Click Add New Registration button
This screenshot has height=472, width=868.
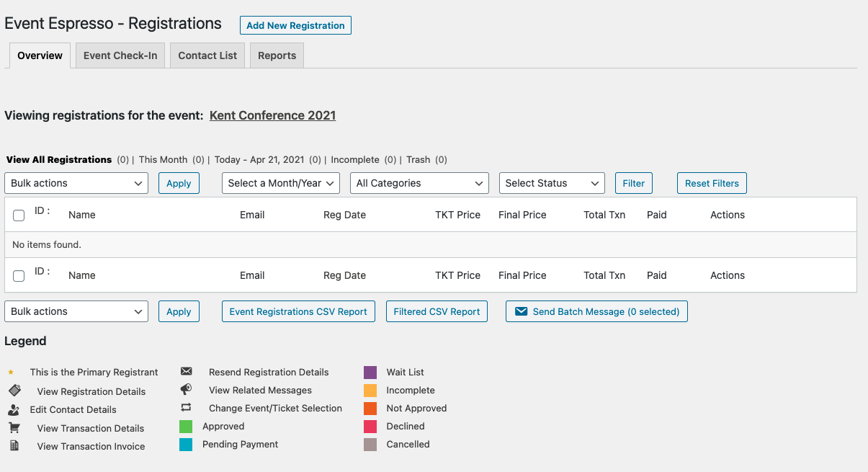point(295,25)
